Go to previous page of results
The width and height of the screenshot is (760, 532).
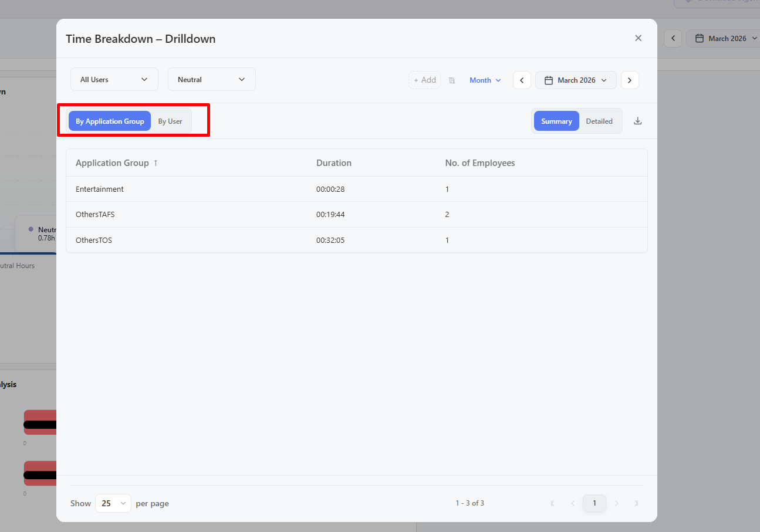573,503
